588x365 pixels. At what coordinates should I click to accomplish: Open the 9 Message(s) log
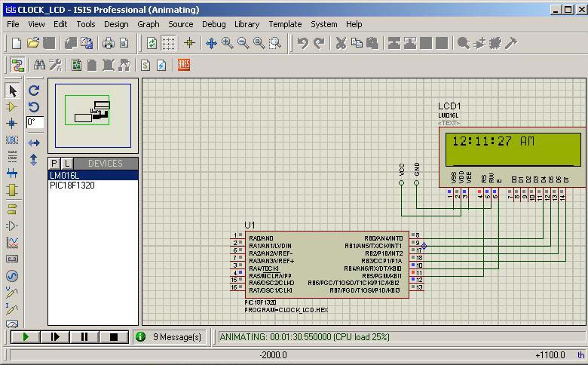click(x=170, y=337)
